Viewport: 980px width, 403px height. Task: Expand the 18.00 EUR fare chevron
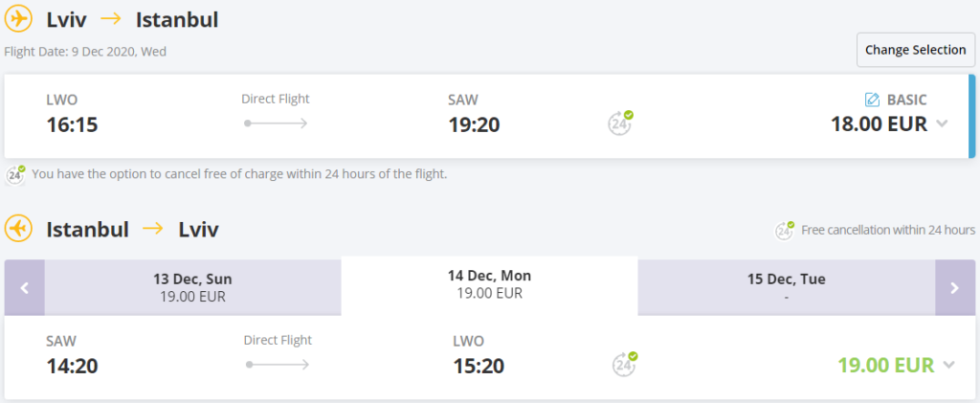(942, 123)
